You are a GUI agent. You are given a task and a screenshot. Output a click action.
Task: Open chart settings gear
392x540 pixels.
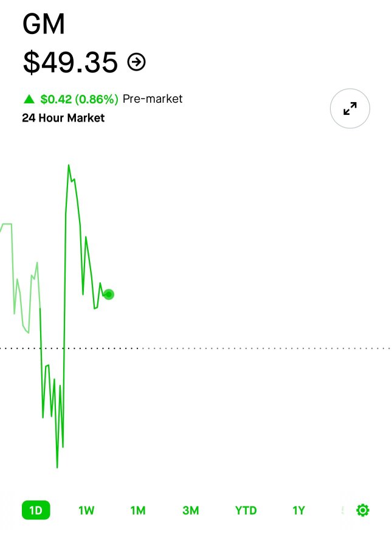tap(363, 510)
